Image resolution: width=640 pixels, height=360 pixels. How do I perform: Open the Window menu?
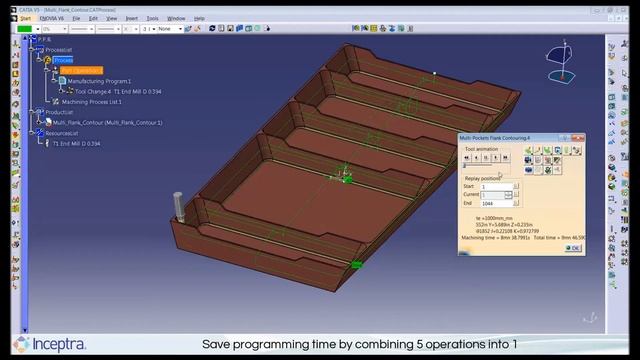point(176,19)
